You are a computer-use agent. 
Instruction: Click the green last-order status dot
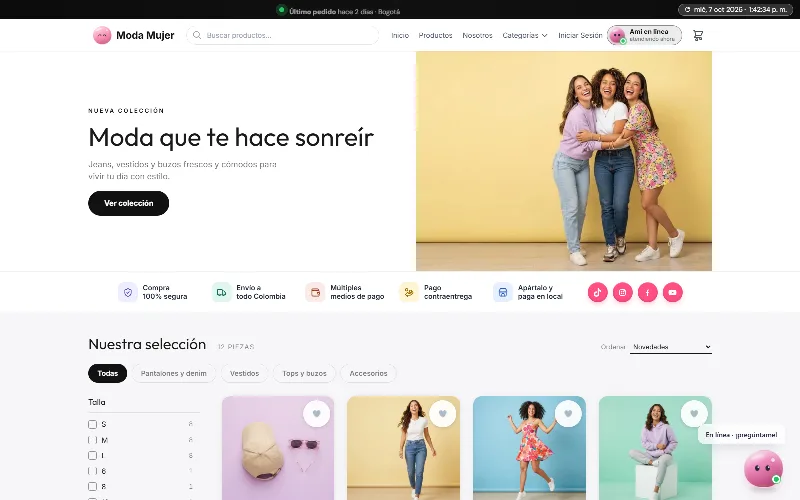click(281, 10)
